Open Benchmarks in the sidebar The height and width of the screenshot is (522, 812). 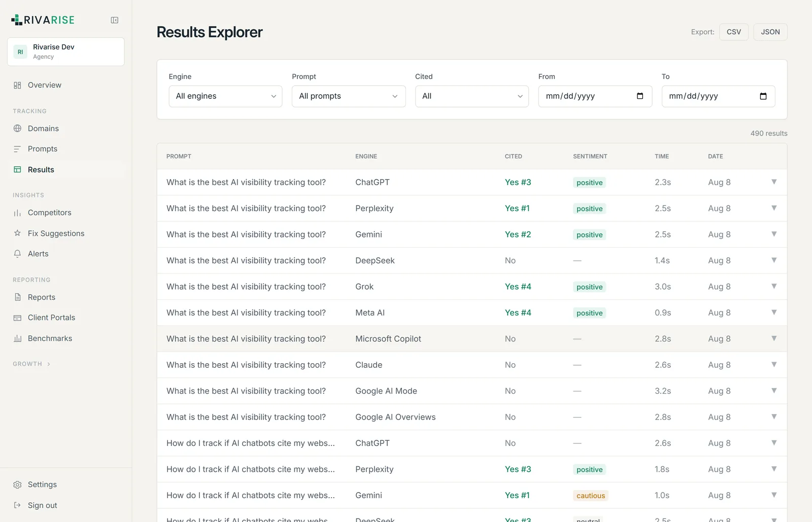[66, 338]
